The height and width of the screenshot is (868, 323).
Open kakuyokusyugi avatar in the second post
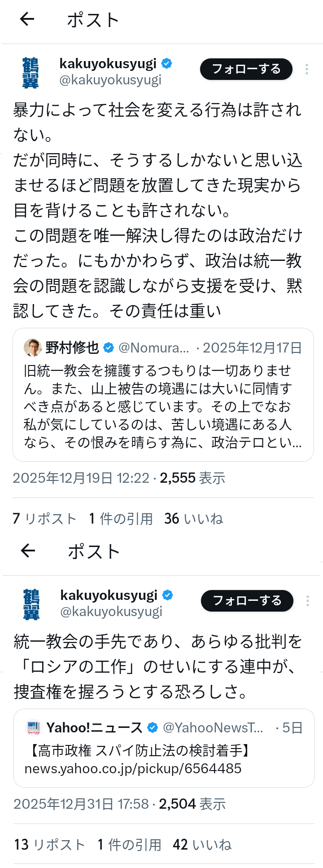31,604
